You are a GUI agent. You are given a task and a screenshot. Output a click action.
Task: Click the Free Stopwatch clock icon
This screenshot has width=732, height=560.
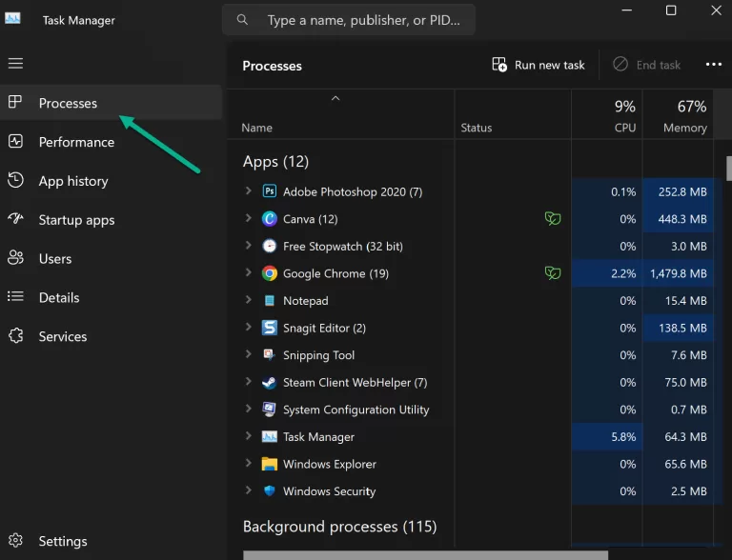pos(270,246)
